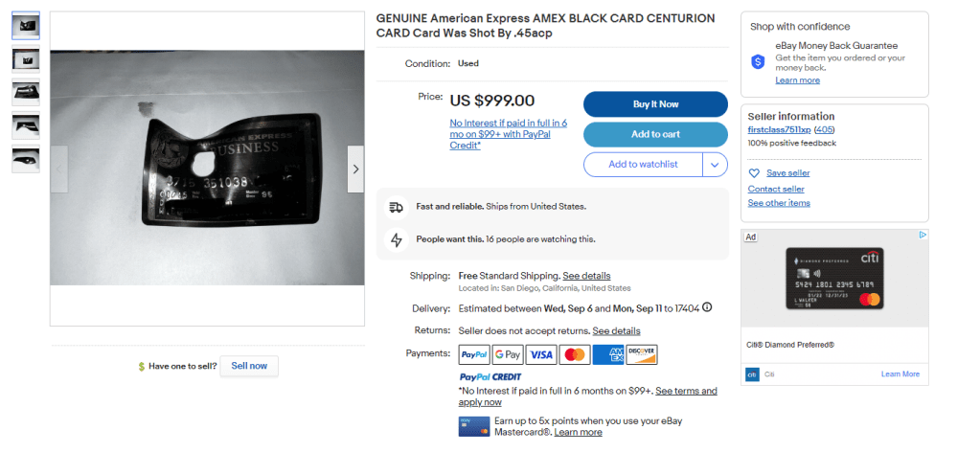Click the Google Pay payment icon
The image size is (980, 475).
(x=508, y=354)
